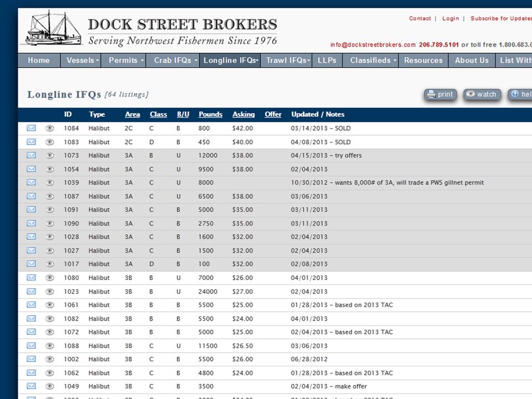Open the Crab IFQs dropdown
The height and width of the screenshot is (399, 532).
[173, 60]
